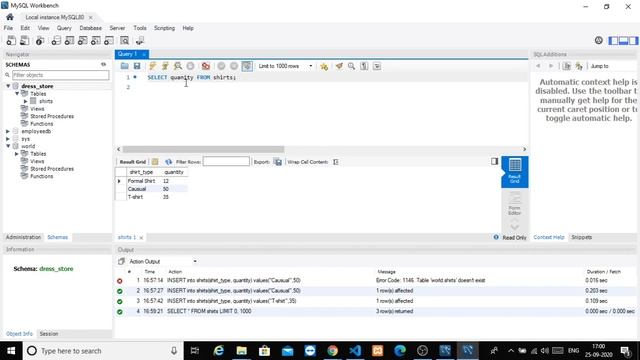Image resolution: width=640 pixels, height=360 pixels.
Task: Toggle the result side panel
Action: [x=494, y=162]
